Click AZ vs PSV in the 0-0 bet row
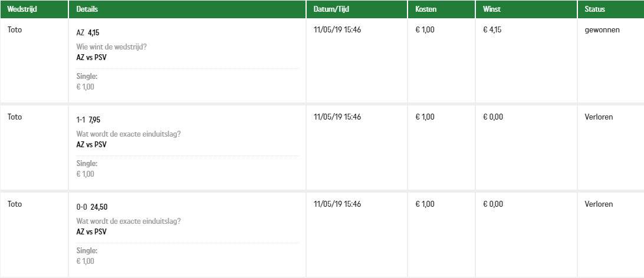Image resolution: width=644 pixels, height=278 pixels. [x=91, y=231]
